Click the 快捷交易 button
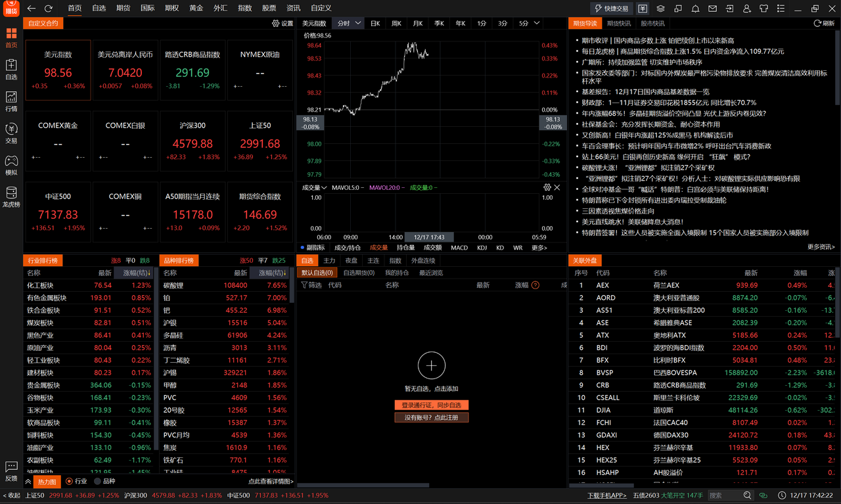The height and width of the screenshot is (504, 841). pos(611,9)
